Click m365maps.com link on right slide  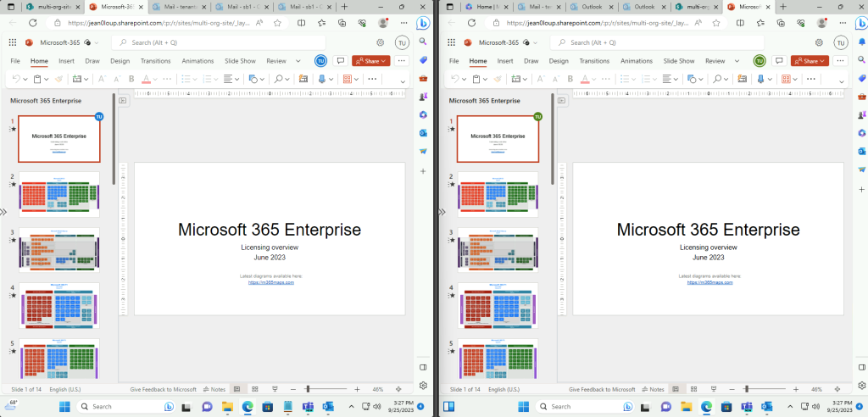709,282
